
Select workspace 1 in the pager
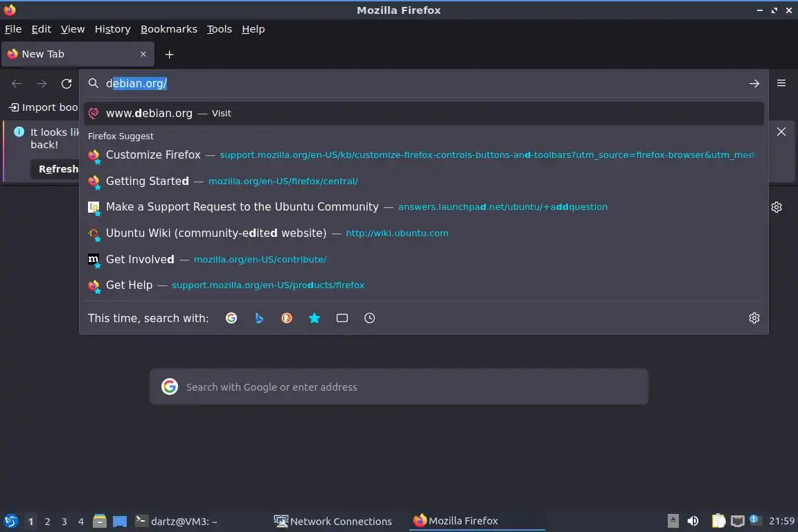coord(30,522)
